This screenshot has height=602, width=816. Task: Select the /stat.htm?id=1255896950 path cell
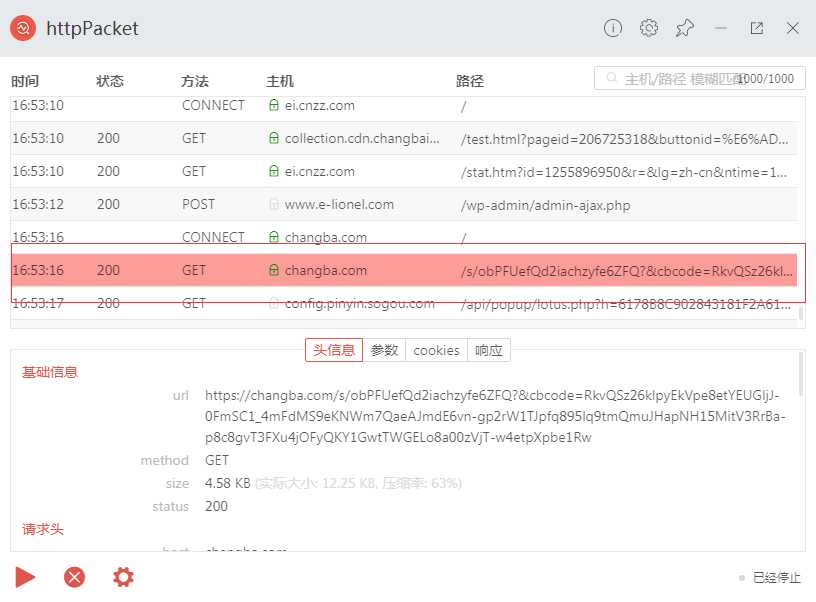pyautogui.click(x=624, y=172)
